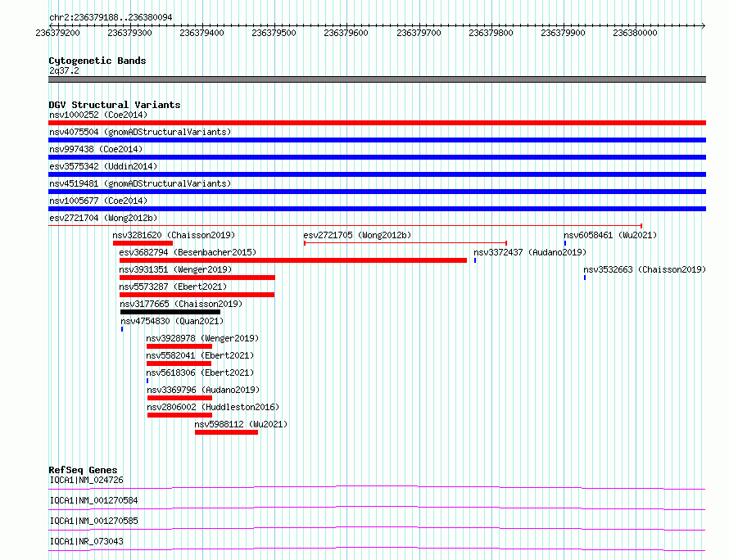Screen dimensions: 729x560
Task: Click the nsv3532663 (Chaisson2019) label
Action: [645, 269]
